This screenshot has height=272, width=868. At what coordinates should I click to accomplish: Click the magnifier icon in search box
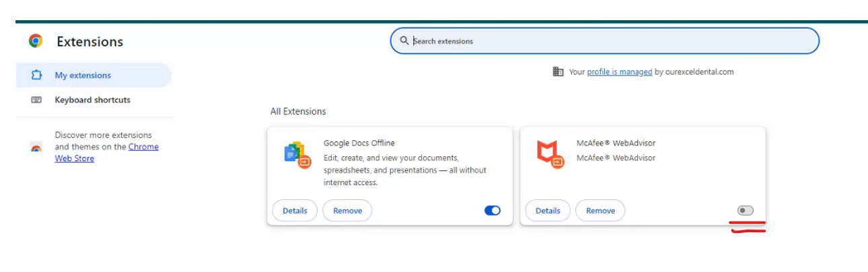[404, 40]
